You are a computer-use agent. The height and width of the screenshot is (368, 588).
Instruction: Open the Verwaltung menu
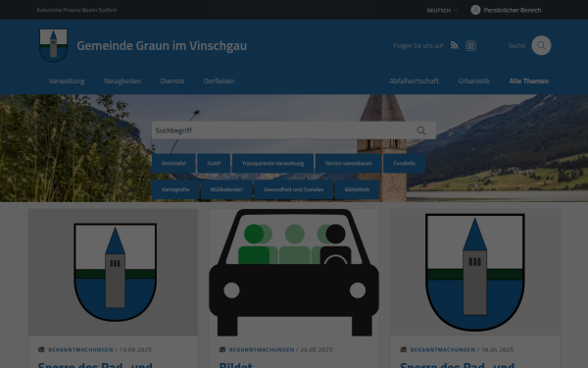click(x=67, y=80)
